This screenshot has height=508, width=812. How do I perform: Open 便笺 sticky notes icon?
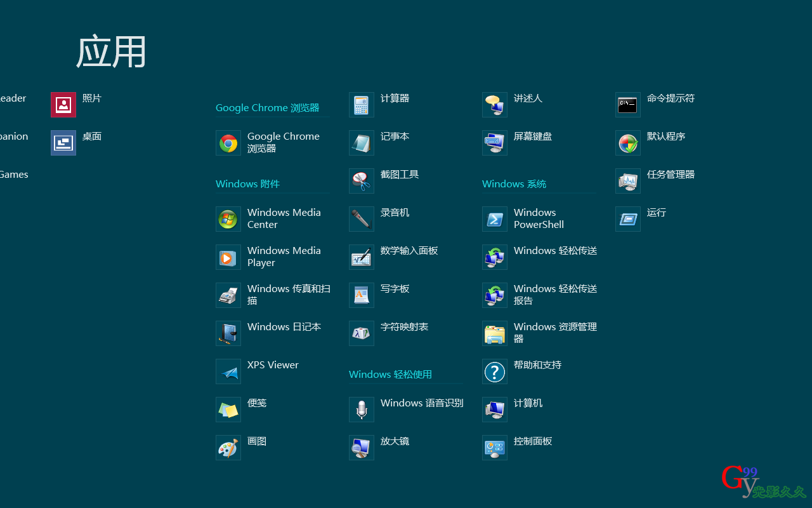click(228, 410)
